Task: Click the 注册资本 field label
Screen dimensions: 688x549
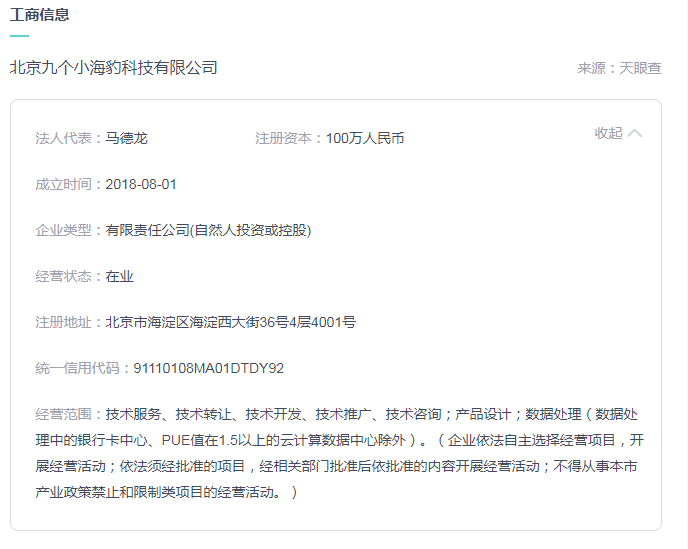Action: [x=283, y=138]
